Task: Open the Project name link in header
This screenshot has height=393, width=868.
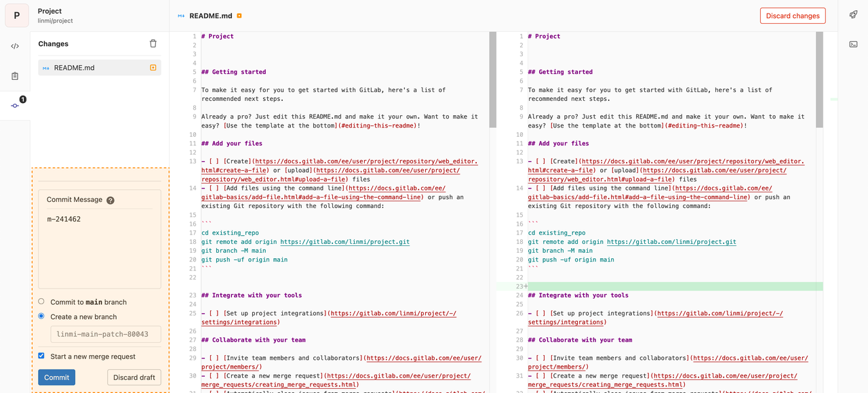Action: pyautogui.click(x=50, y=11)
